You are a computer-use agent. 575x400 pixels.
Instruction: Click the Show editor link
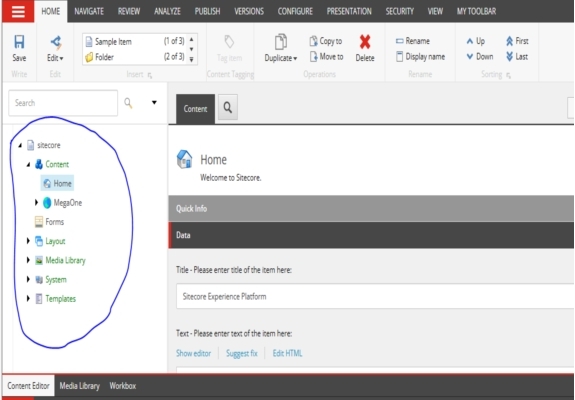pyautogui.click(x=193, y=353)
